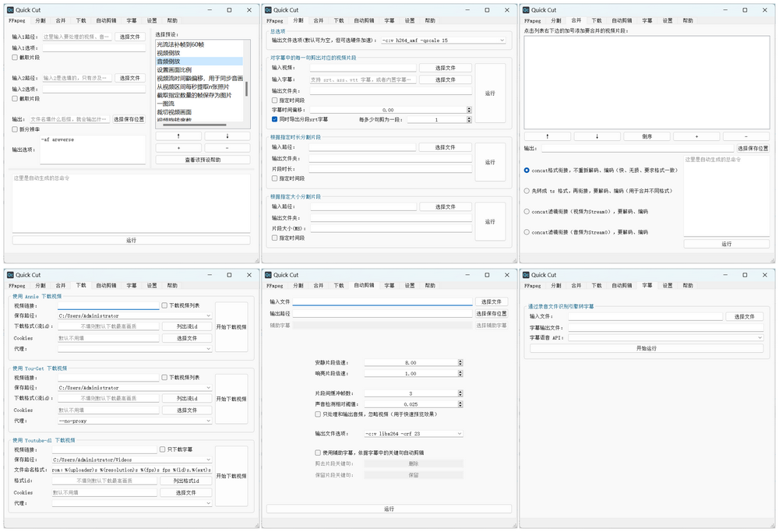Move merge clip up with the ↑ button left of 倒序
The width and height of the screenshot is (779, 532).
click(547, 136)
